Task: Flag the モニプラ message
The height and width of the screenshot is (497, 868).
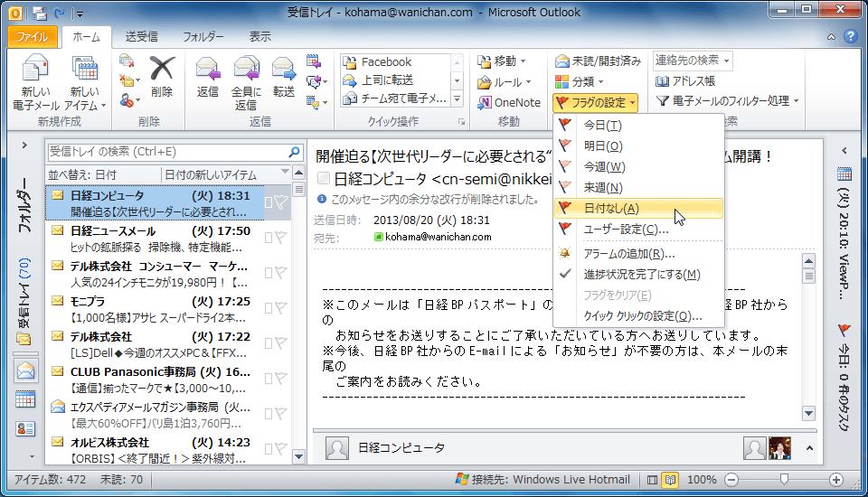Action: pyautogui.click(x=281, y=308)
